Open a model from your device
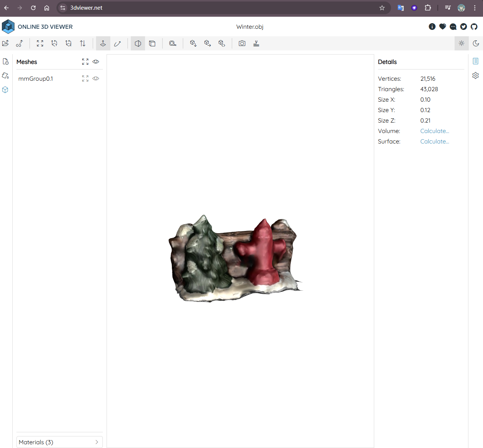This screenshot has width=483, height=448. point(6,43)
